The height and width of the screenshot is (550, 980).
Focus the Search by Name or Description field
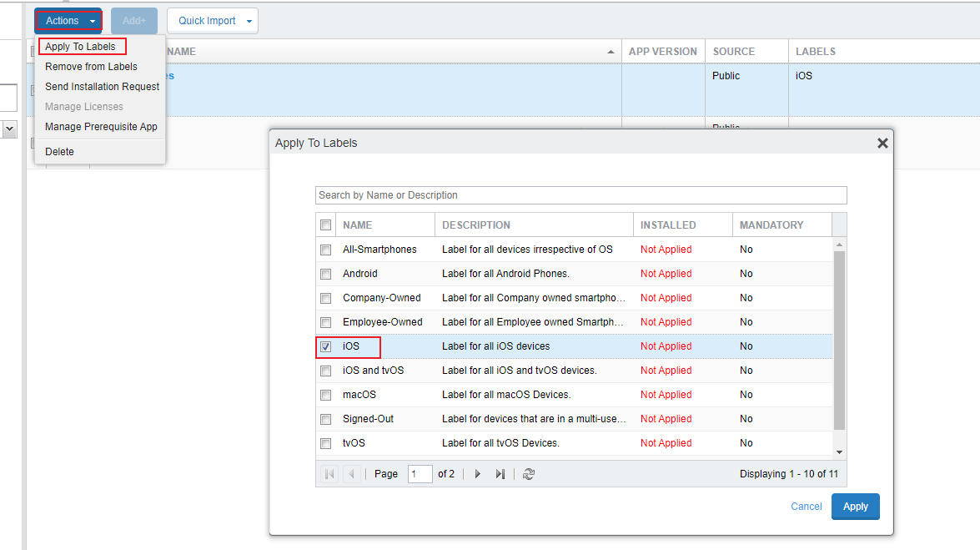point(580,195)
